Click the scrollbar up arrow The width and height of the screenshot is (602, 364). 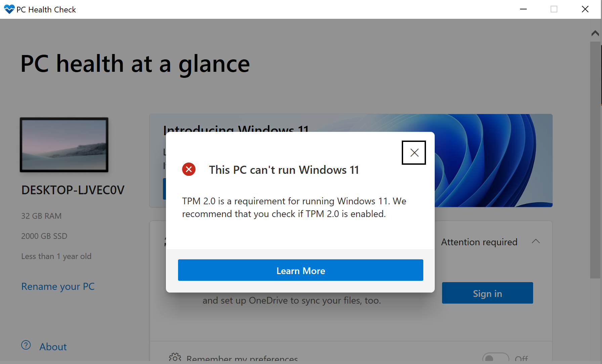(x=595, y=33)
